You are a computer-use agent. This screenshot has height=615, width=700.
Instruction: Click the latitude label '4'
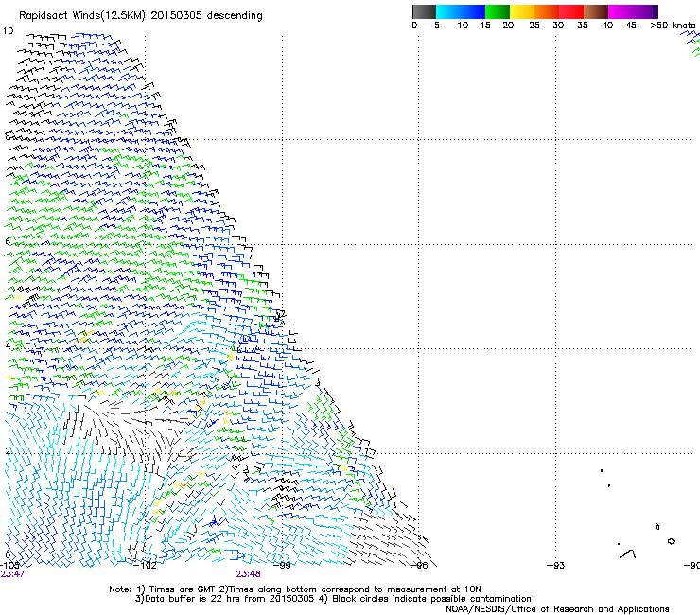[8, 345]
